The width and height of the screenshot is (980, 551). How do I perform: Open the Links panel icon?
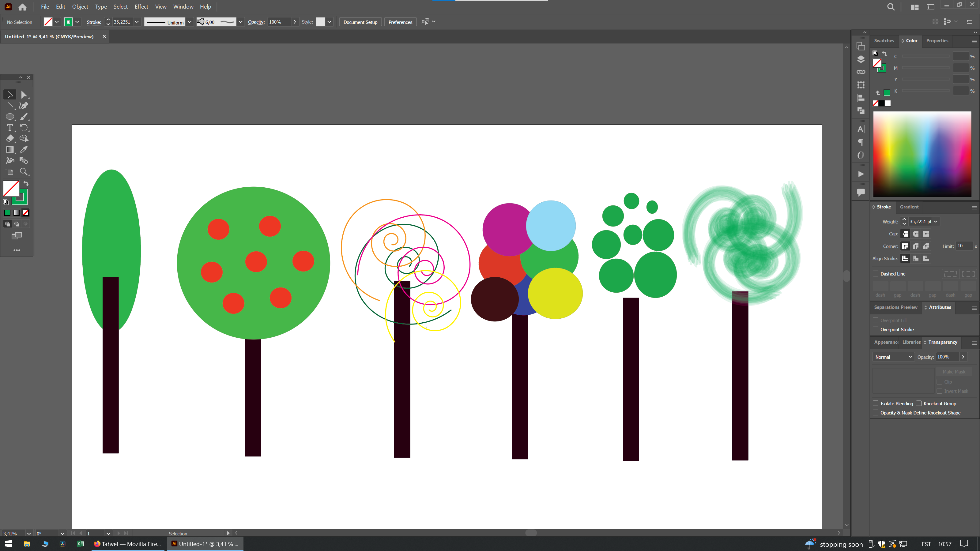861,72
